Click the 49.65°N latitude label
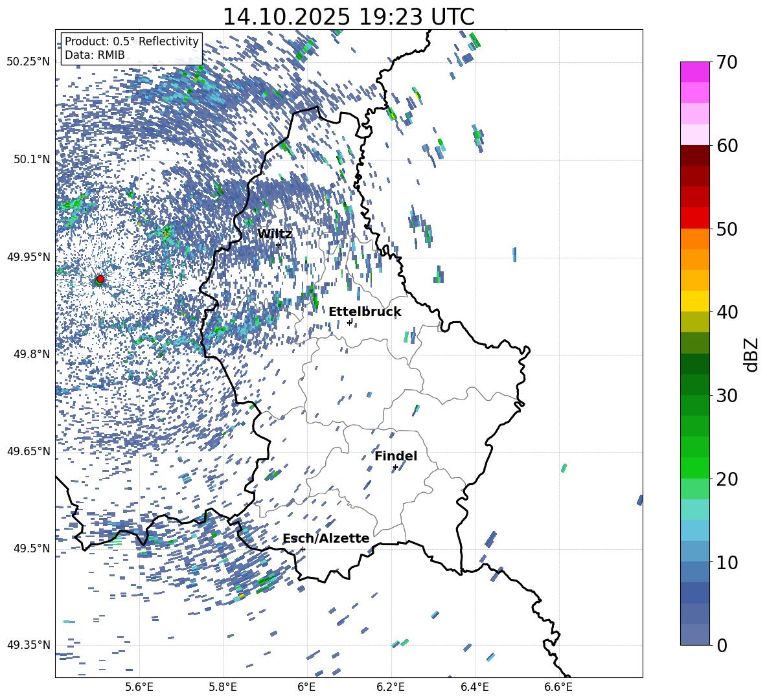 coord(29,451)
